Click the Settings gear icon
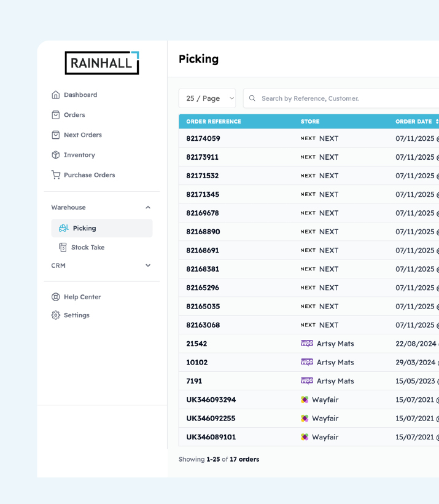 pos(56,315)
